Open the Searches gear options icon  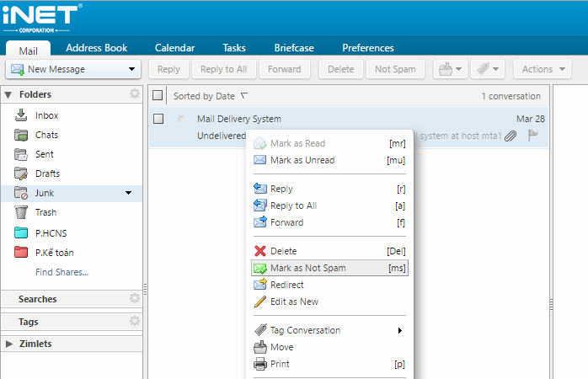point(135,298)
